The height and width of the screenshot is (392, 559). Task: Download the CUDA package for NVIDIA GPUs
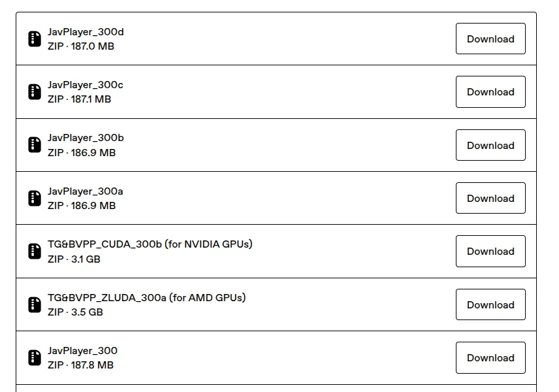(490, 252)
